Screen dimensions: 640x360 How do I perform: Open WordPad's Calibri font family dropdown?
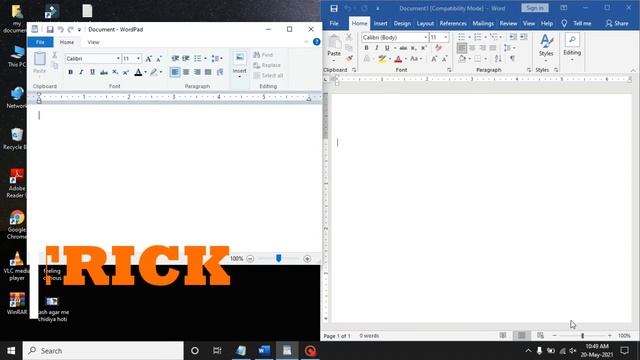(x=118, y=59)
